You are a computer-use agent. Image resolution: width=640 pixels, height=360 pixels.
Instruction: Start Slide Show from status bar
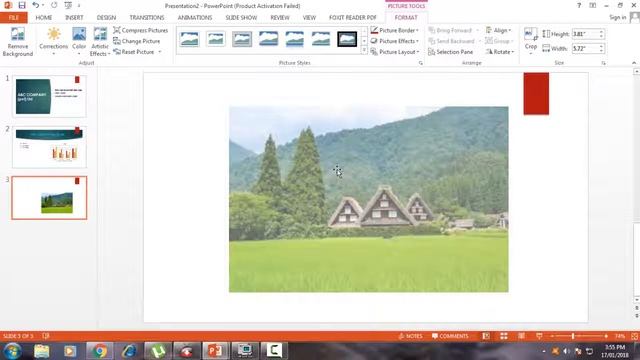pyautogui.click(x=539, y=336)
